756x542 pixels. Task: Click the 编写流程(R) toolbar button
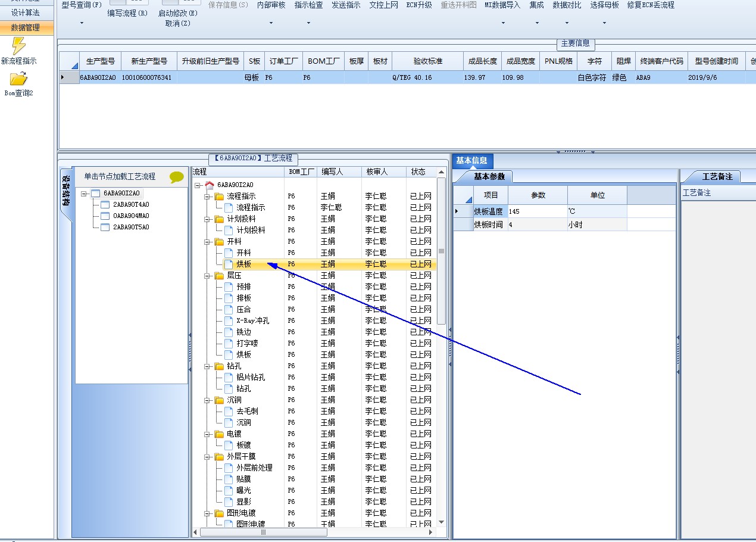pos(127,13)
